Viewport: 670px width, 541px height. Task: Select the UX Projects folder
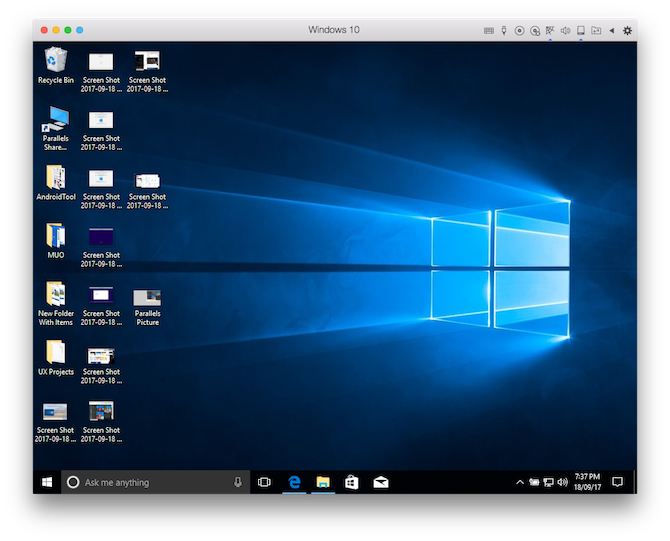tap(56, 358)
